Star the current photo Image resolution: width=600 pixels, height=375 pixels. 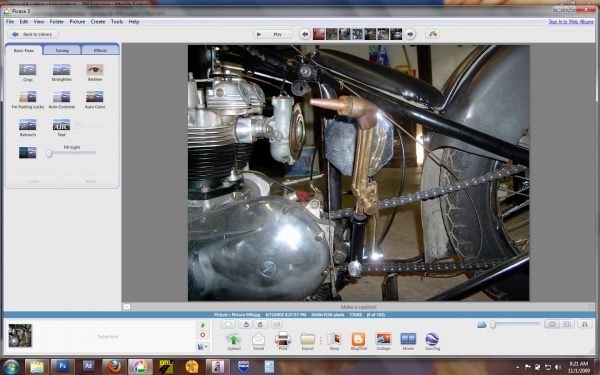(228, 324)
